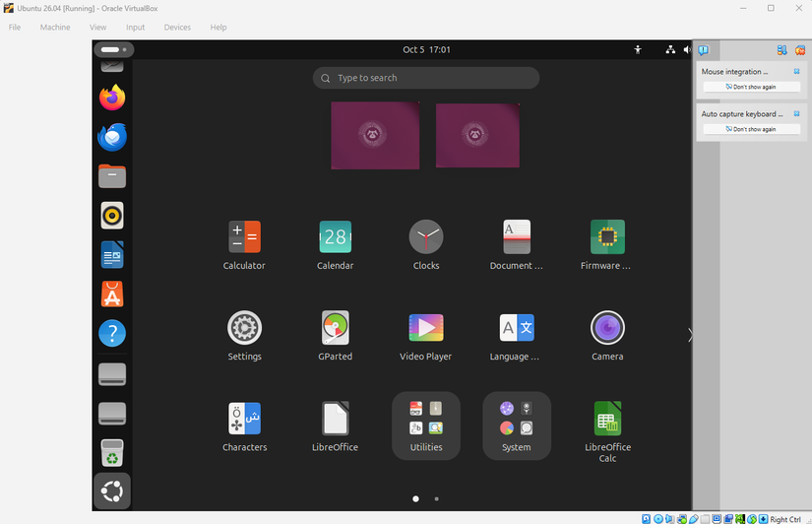Open the Language Support app

coord(517,335)
